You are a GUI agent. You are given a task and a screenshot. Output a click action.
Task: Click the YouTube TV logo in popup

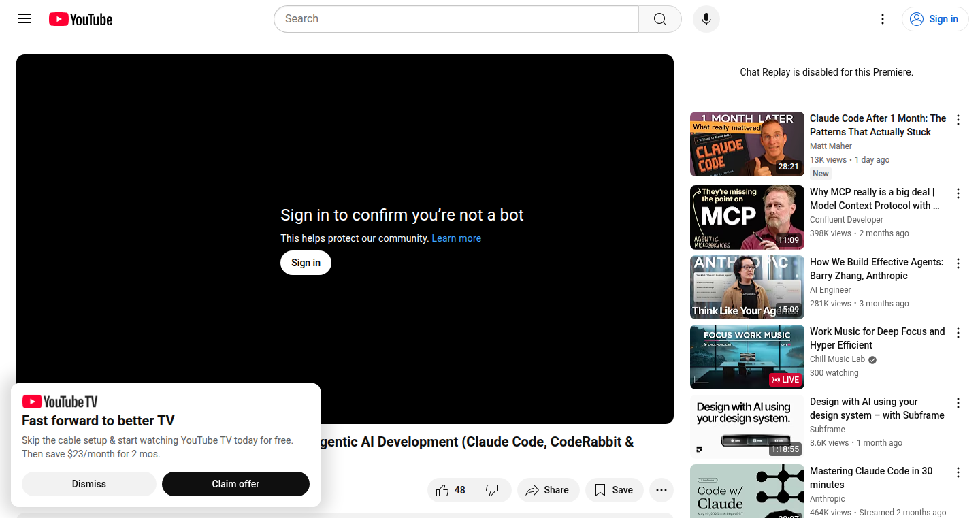pos(60,402)
